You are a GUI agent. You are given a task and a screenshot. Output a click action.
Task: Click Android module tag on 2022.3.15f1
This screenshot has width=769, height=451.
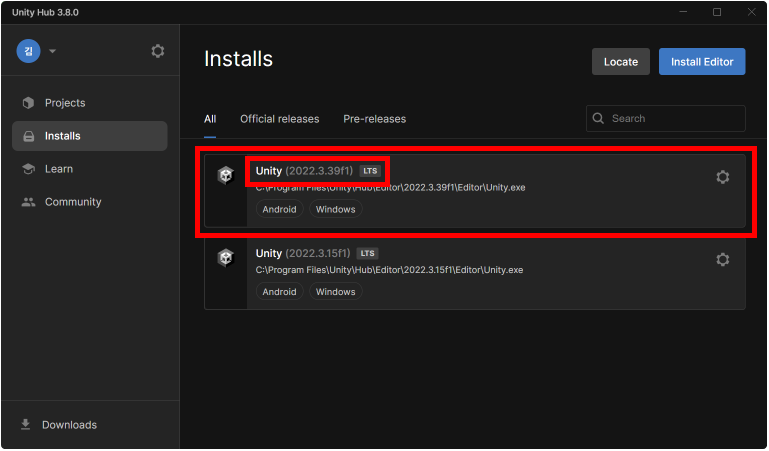(x=280, y=292)
